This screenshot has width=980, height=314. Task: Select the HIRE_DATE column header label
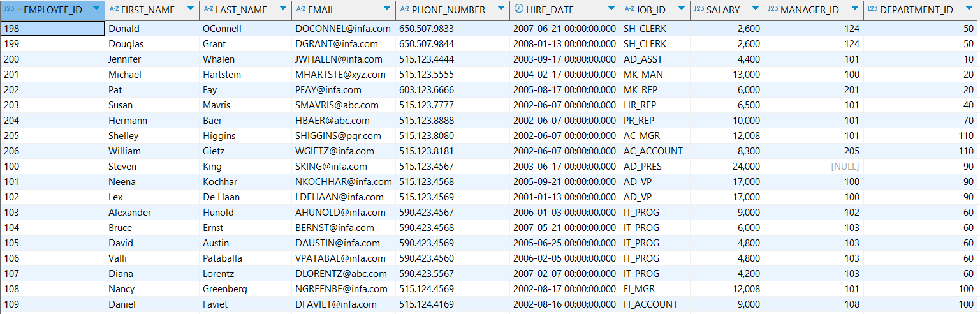(550, 10)
